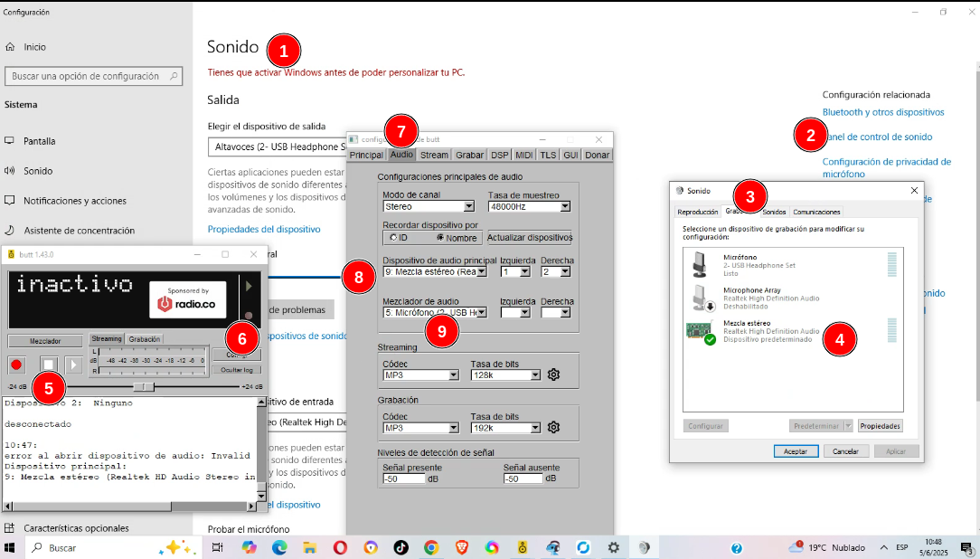Viewport: 980px width, 559px height.
Task: Open Bluetooth y otros dispositivos link
Action: point(883,112)
